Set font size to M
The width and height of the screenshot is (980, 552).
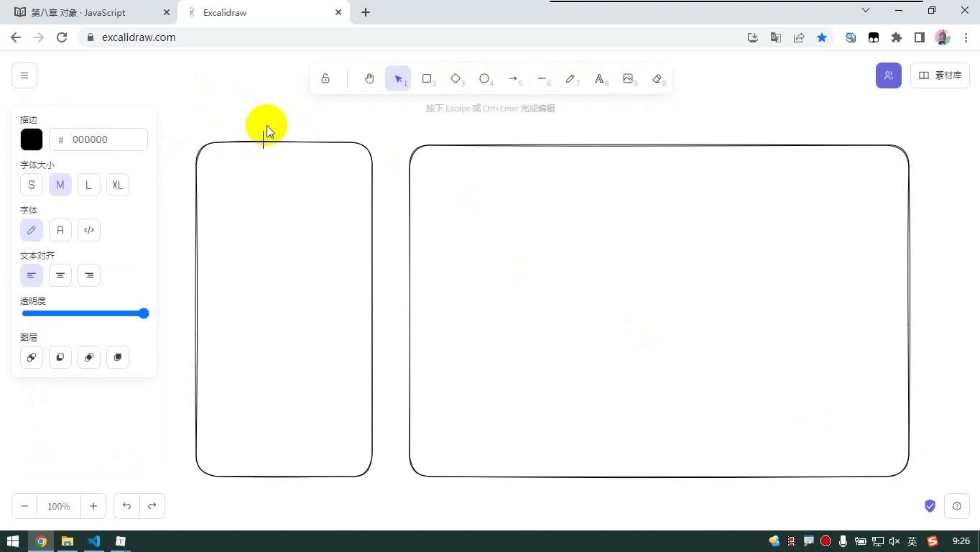coord(60,185)
